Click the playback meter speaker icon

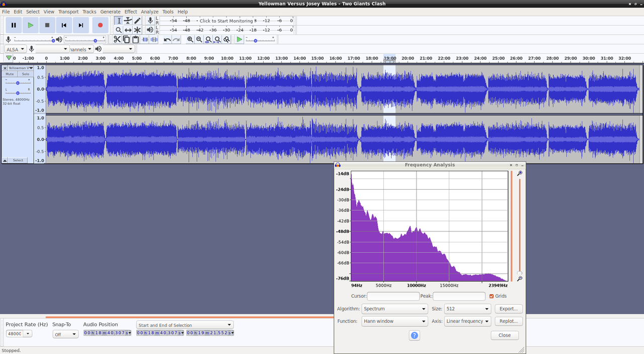[150, 30]
